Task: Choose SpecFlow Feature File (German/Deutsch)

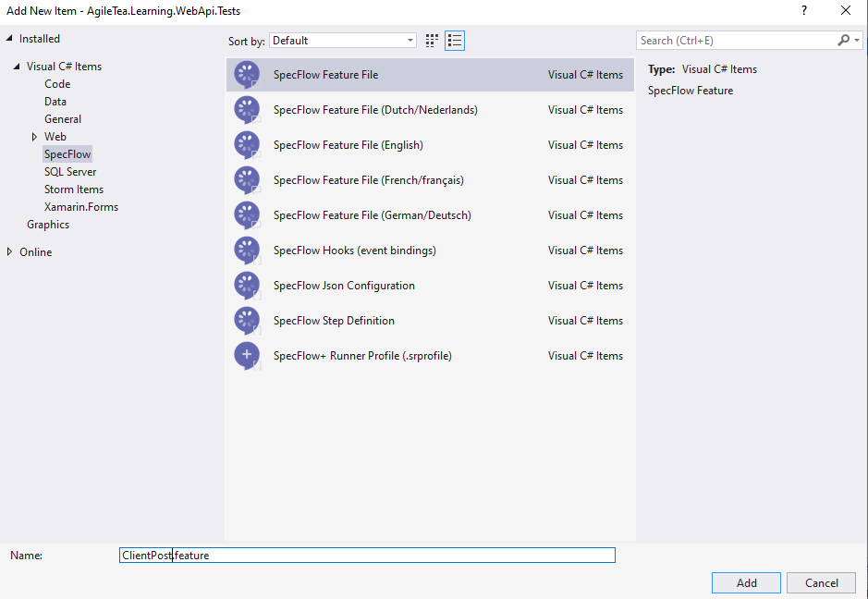Action: point(430,215)
